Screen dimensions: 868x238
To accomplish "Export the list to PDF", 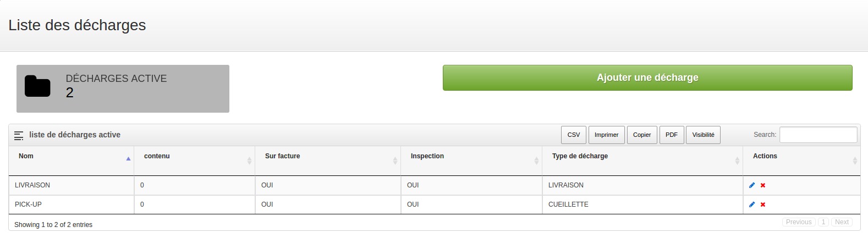I will pos(672,135).
